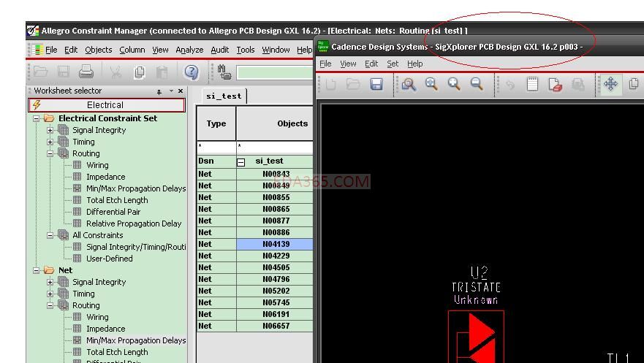The image size is (644, 363).
Task: Click the Open folder icon in Constraint Manager toolbar
Action: point(41,72)
